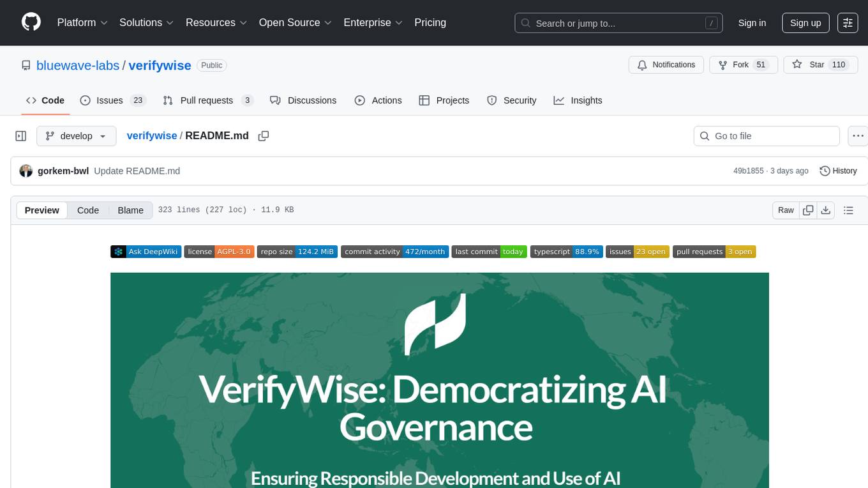Open the Actions tab
The height and width of the screenshot is (488, 868).
pyautogui.click(x=378, y=100)
